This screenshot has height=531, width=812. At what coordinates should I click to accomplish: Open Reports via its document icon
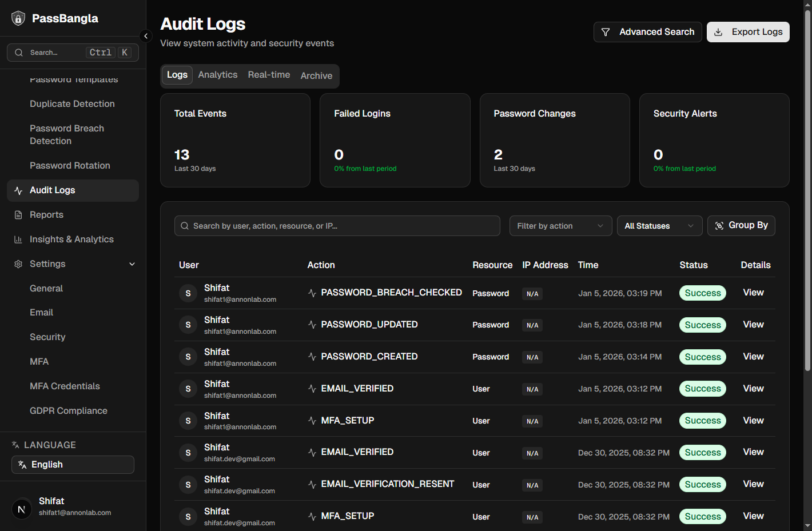click(18, 214)
